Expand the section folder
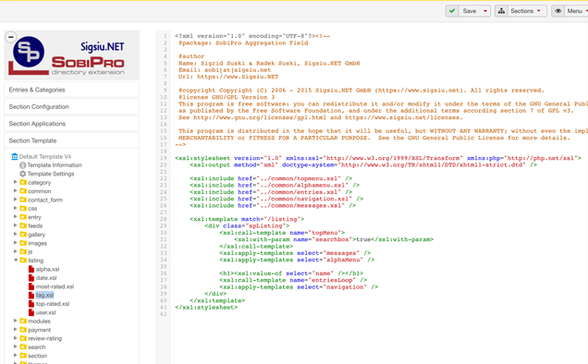The image size is (588, 364). coord(16,356)
